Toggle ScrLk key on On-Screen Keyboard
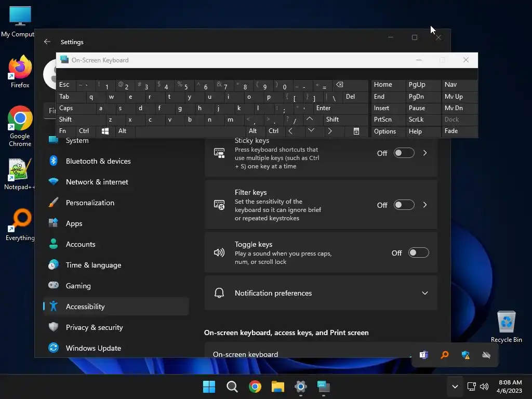Image resolution: width=532 pixels, height=399 pixels. tap(423, 119)
